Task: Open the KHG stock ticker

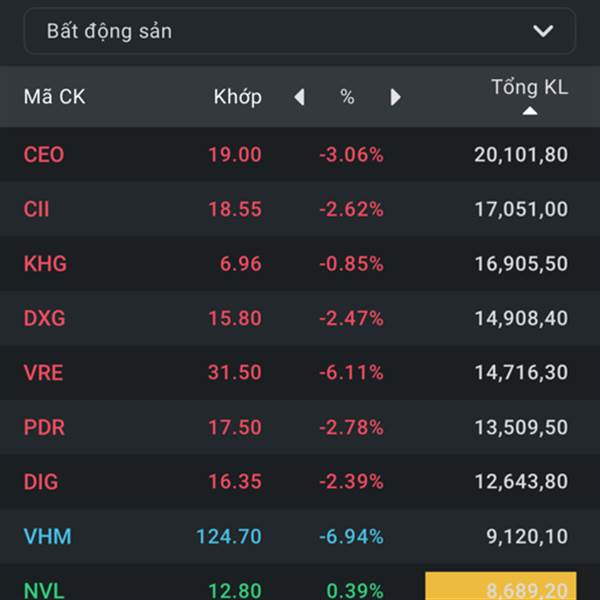Action: tap(45, 264)
